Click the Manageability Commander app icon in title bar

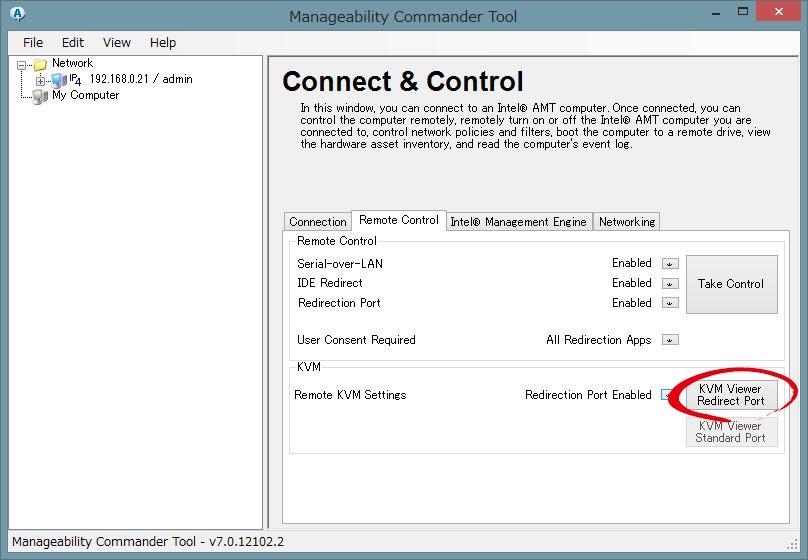coord(18,14)
